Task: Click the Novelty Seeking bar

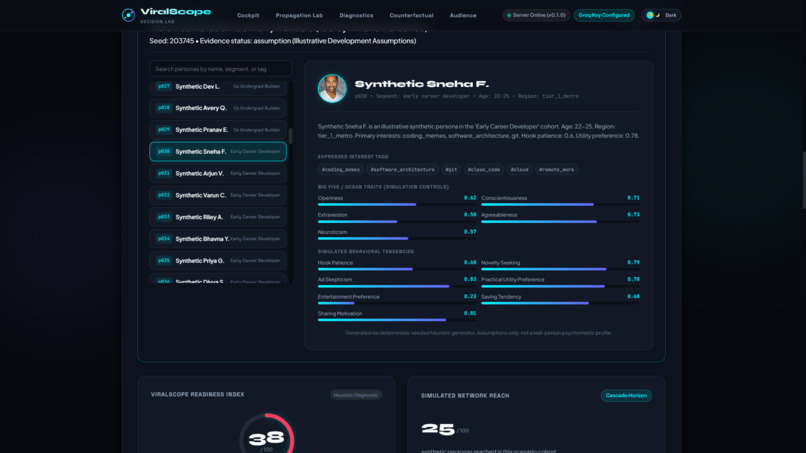Action: (560, 269)
